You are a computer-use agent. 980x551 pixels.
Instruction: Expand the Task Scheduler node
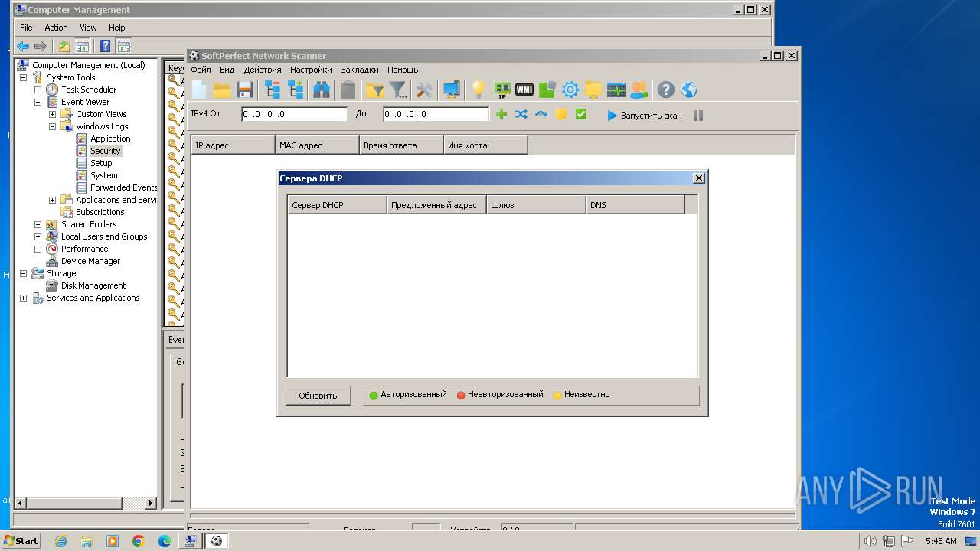pyautogui.click(x=38, y=90)
